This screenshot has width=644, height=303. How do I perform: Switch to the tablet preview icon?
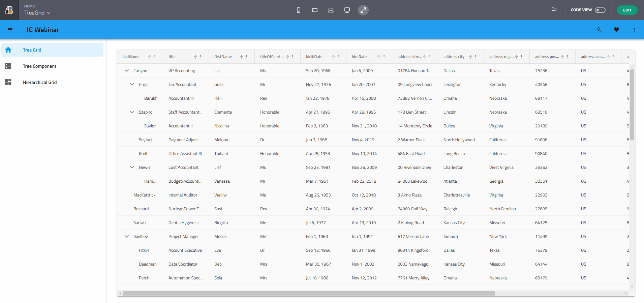pyautogui.click(x=314, y=10)
